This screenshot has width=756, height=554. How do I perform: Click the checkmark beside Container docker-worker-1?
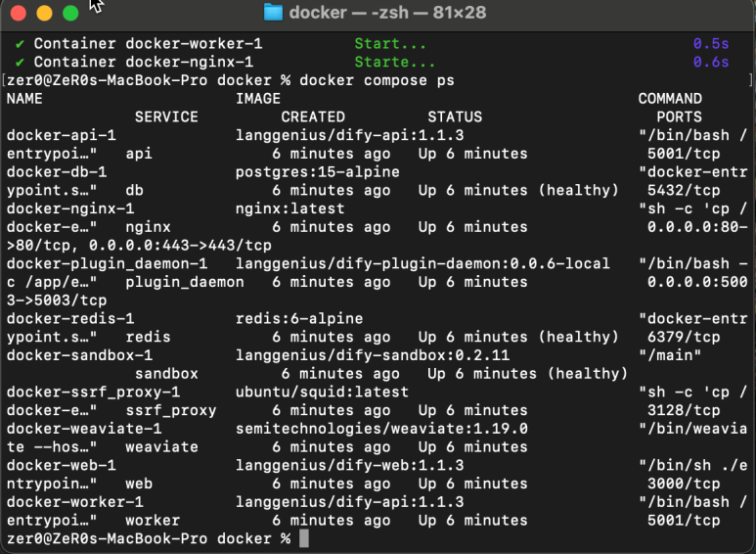pos(20,44)
